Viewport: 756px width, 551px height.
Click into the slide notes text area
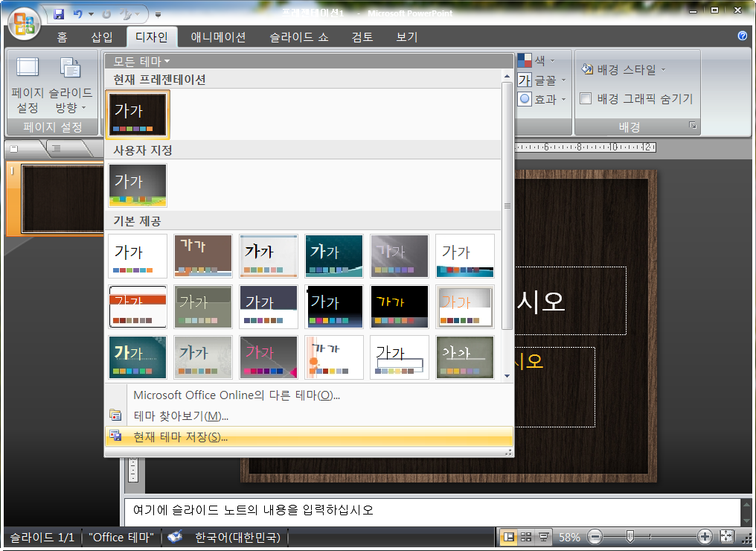pos(432,511)
